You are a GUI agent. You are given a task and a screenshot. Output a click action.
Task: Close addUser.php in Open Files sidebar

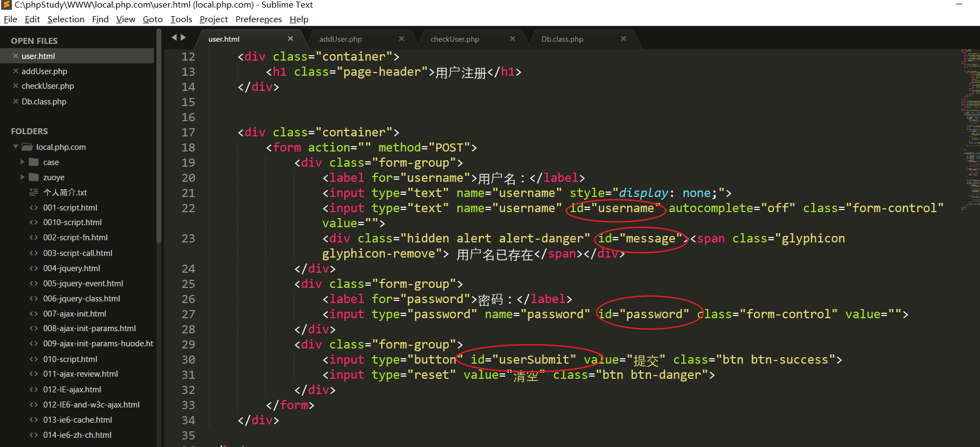point(16,71)
